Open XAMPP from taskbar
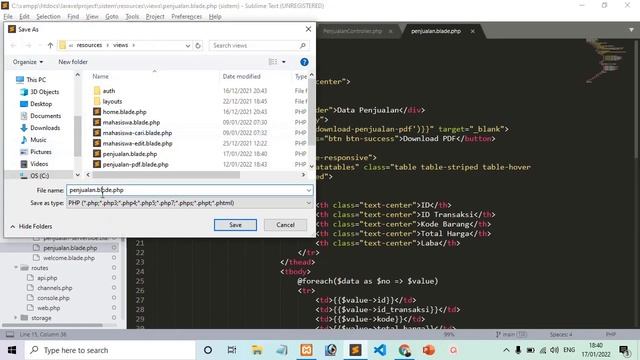 (x=306, y=350)
